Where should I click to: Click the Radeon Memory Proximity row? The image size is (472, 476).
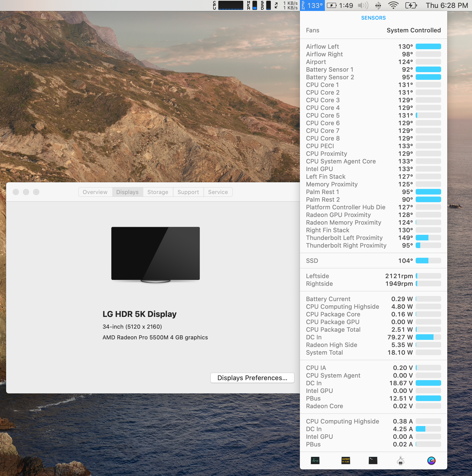(x=373, y=222)
